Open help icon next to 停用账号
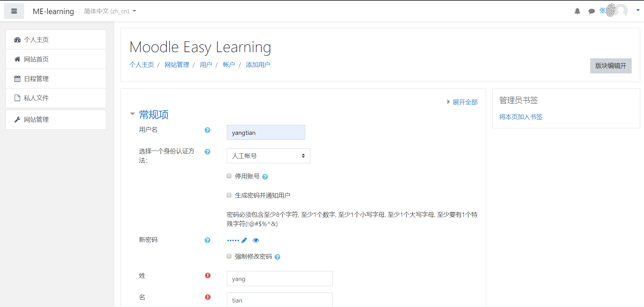The image size is (644, 307). (x=265, y=177)
